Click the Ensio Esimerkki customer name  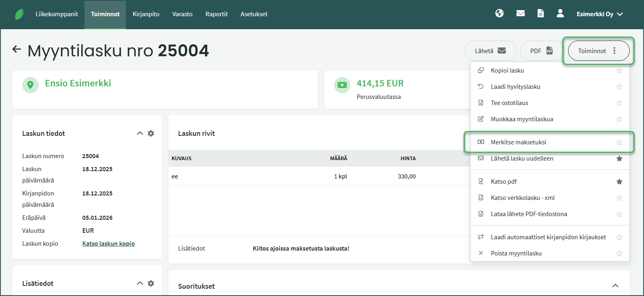[78, 84]
